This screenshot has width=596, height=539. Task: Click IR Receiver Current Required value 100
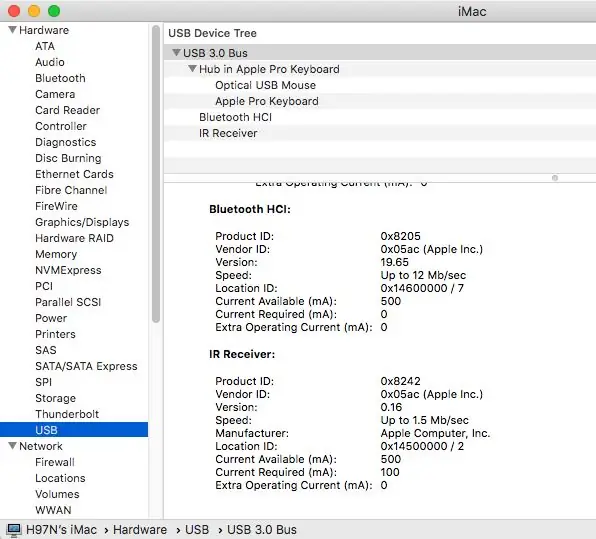390,472
